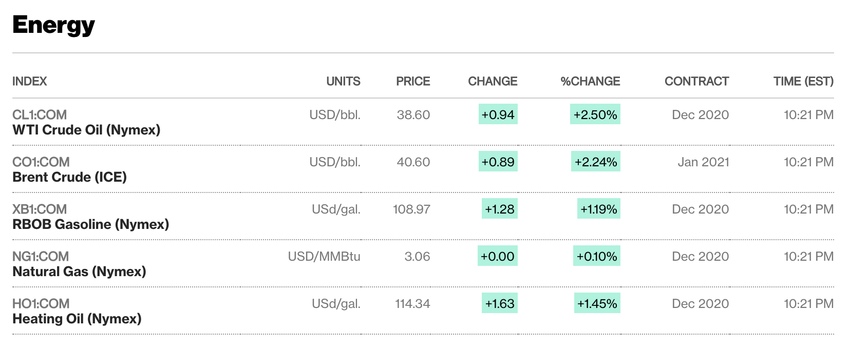Click the CL1:COM ticker symbol
The width and height of the screenshot is (868, 348).
pos(40,114)
